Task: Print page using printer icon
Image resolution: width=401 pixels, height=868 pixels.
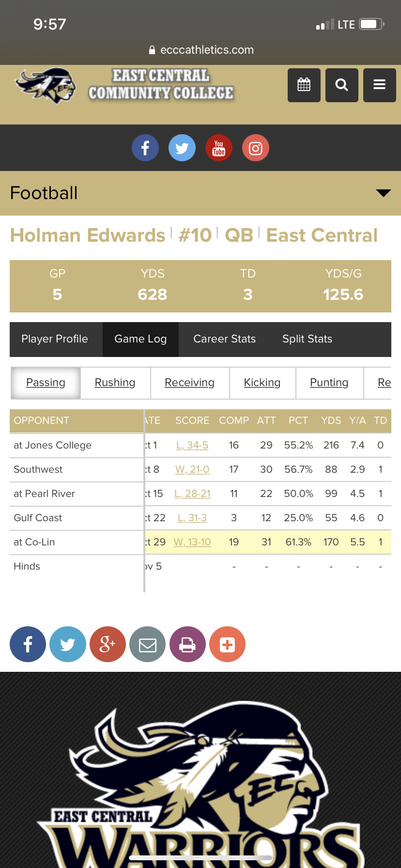Action: click(x=187, y=645)
